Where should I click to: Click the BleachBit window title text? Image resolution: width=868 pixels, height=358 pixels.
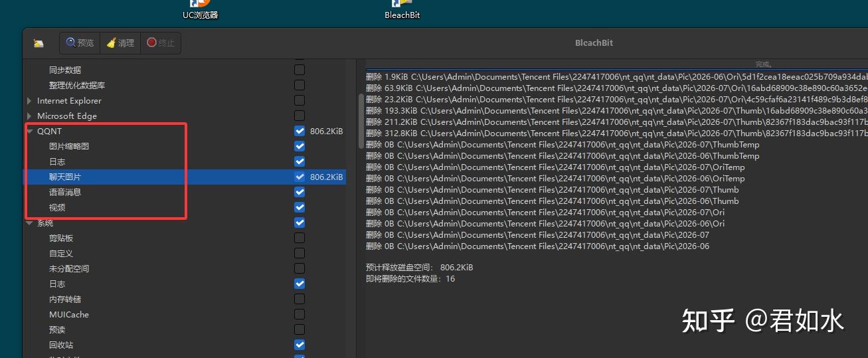pyautogui.click(x=594, y=43)
